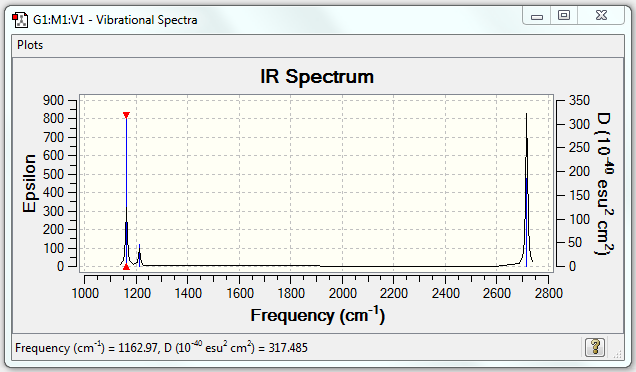This screenshot has width=636, height=372.
Task: Maximize the Vibrational Spectra window
Action: 564,15
